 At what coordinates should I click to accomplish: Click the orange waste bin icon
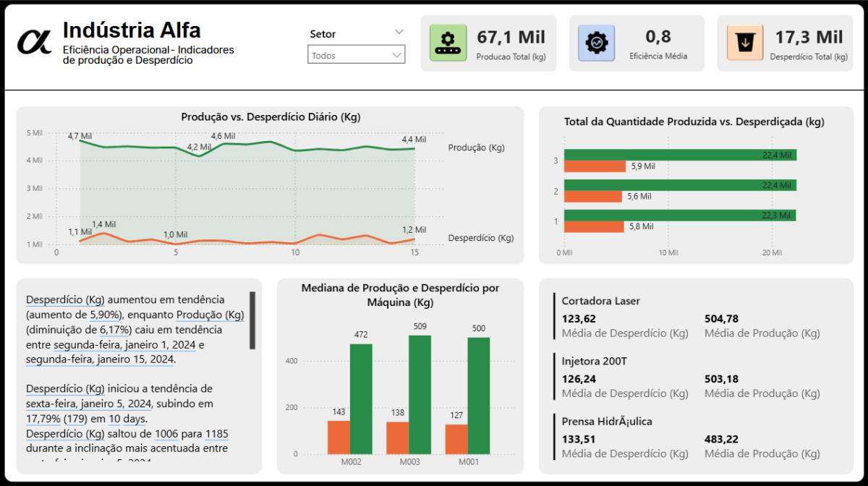[x=745, y=43]
